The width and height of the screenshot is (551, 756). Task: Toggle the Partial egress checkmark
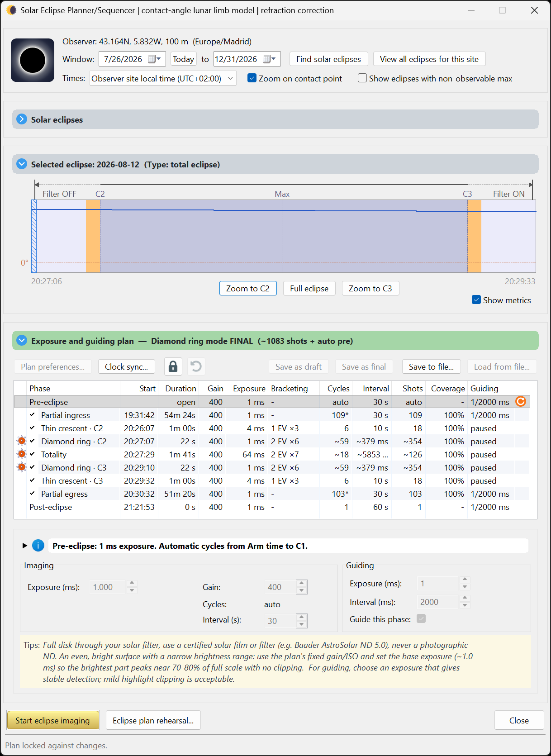click(x=32, y=493)
